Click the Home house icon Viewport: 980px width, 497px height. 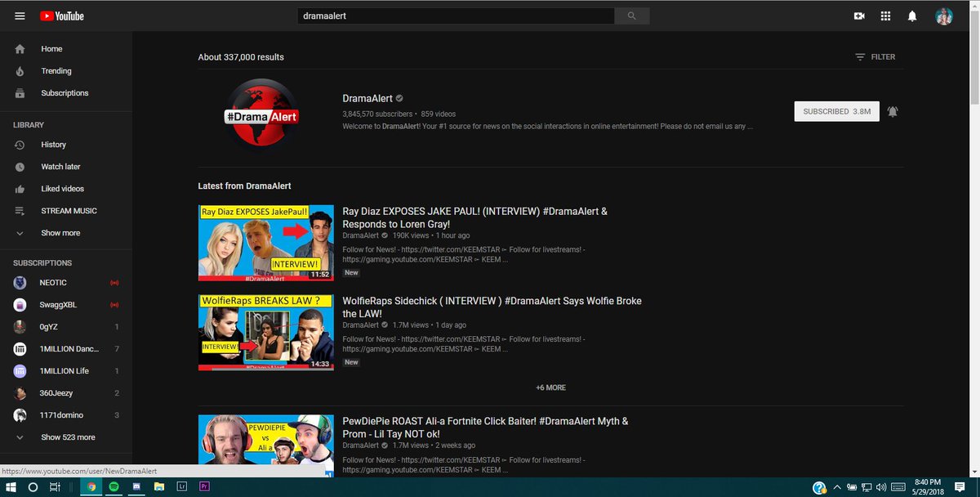point(20,49)
